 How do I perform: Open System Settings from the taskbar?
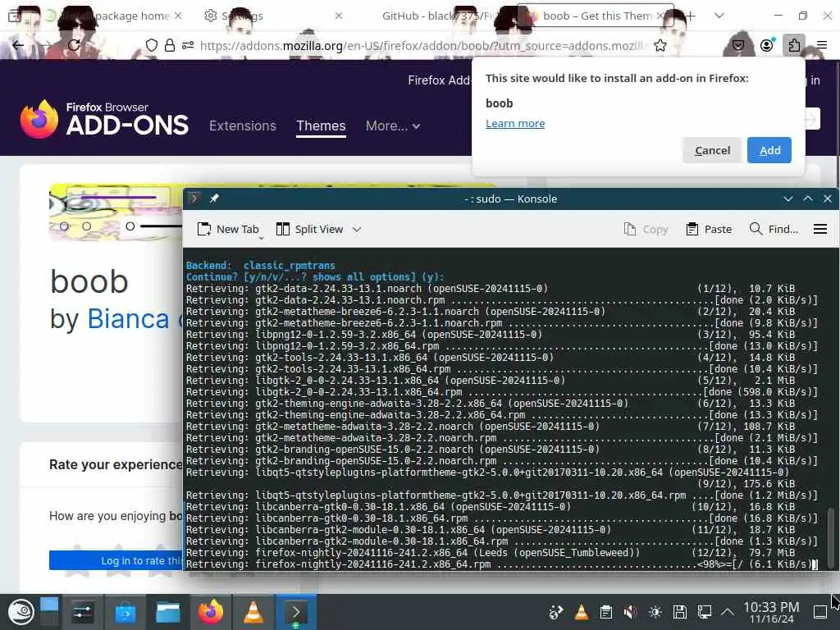83,612
